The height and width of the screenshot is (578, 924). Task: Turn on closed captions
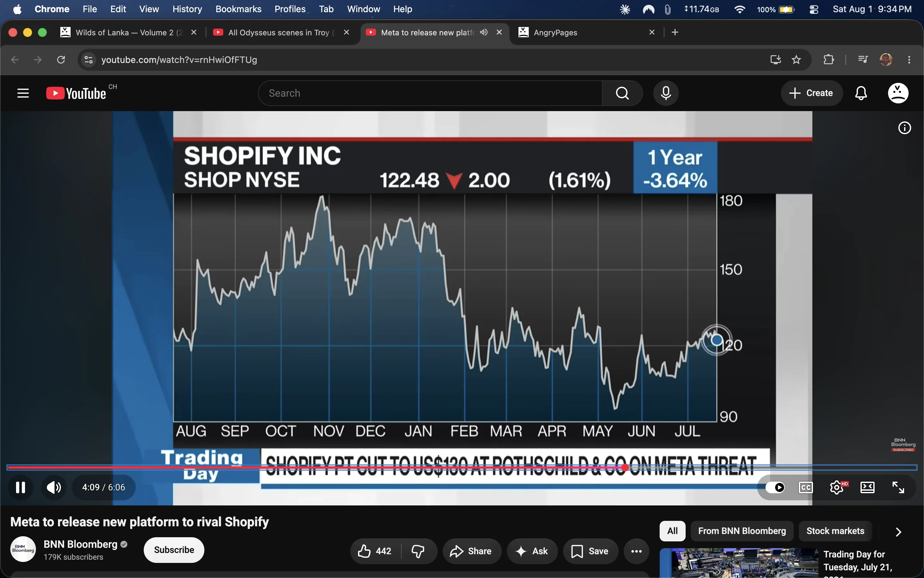click(x=806, y=487)
